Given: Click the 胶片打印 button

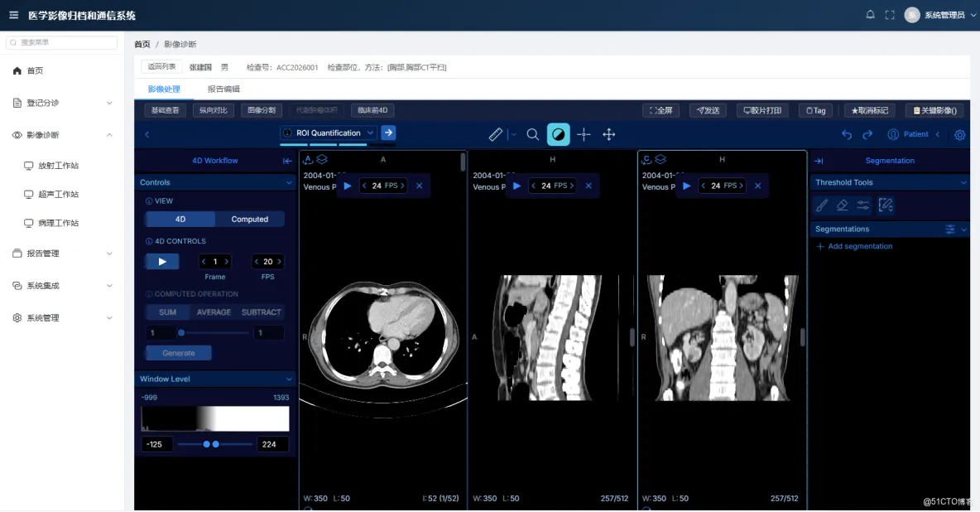Looking at the screenshot, I should [x=761, y=111].
